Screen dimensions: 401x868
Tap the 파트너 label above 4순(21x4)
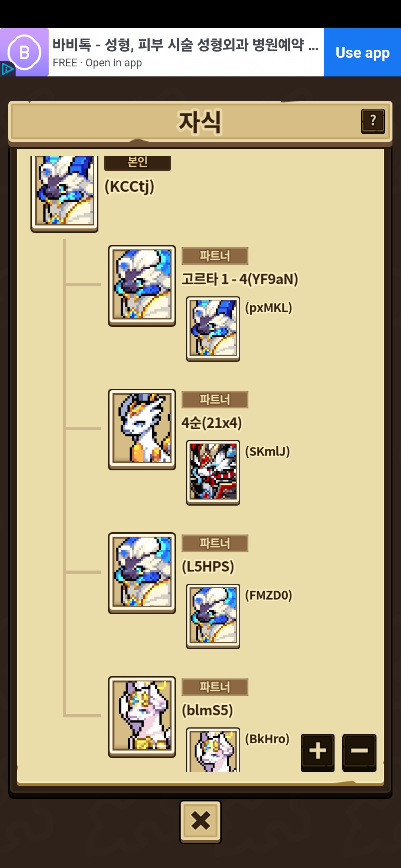(x=215, y=400)
